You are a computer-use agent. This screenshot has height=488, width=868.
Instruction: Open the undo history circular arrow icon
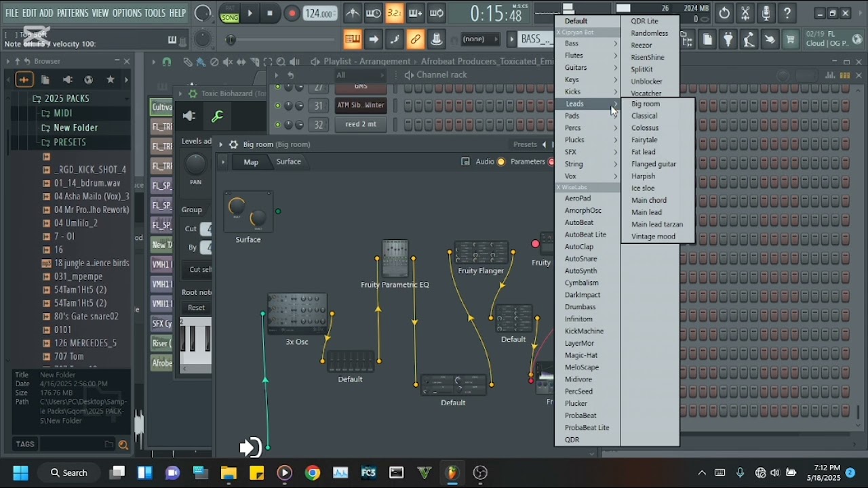(x=724, y=14)
